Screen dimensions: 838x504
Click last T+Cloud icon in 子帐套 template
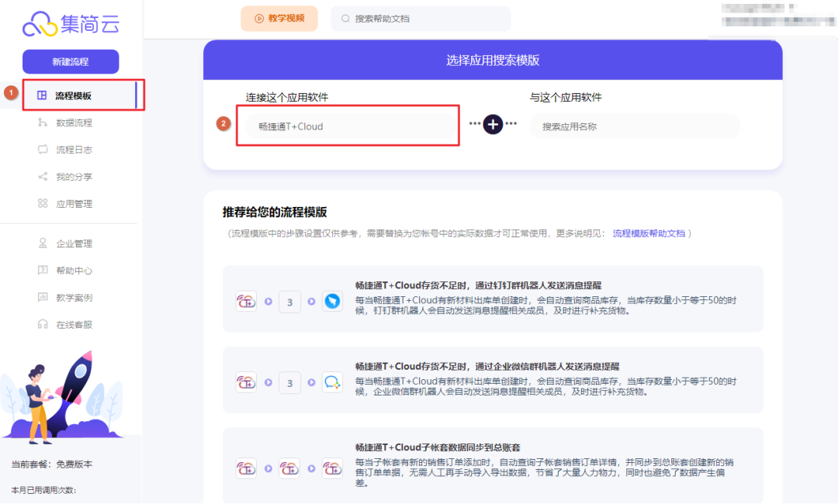point(332,469)
